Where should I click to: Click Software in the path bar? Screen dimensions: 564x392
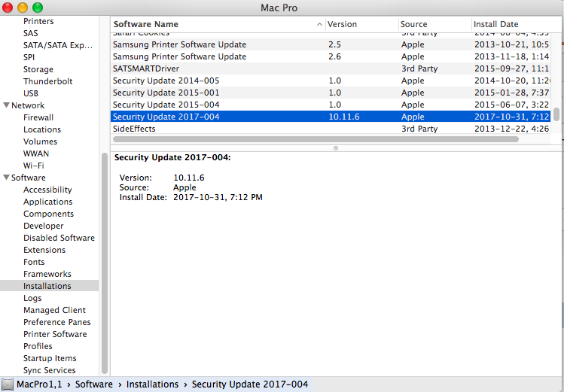(x=94, y=384)
